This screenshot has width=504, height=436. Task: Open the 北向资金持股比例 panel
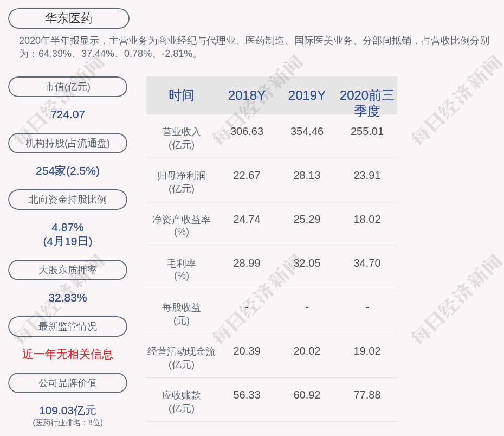coord(67,200)
